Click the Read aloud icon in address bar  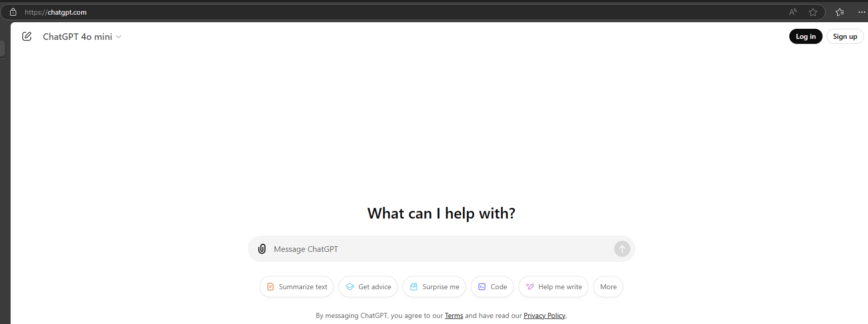coord(793,12)
